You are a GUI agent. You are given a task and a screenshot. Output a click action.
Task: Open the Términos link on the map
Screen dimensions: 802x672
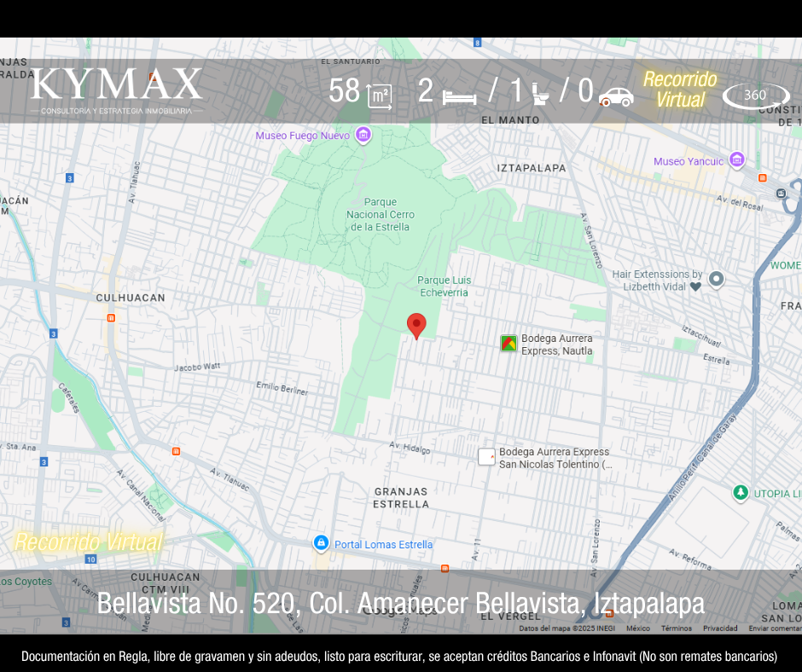(x=676, y=629)
